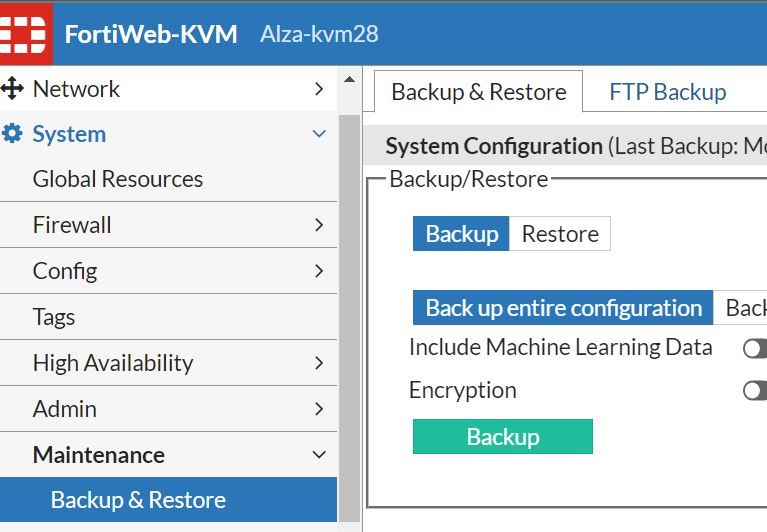
Task: Collapse the System section chevron
Action: tap(319, 134)
